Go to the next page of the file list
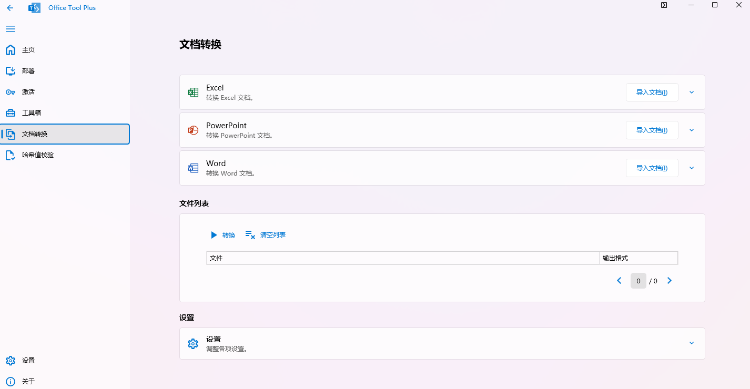 coord(670,281)
